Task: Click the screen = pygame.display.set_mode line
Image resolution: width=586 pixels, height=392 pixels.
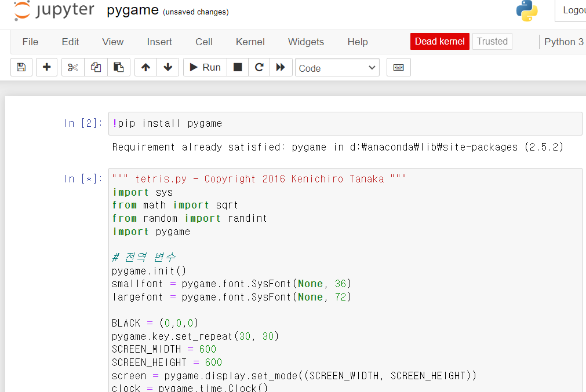Action: coord(294,376)
